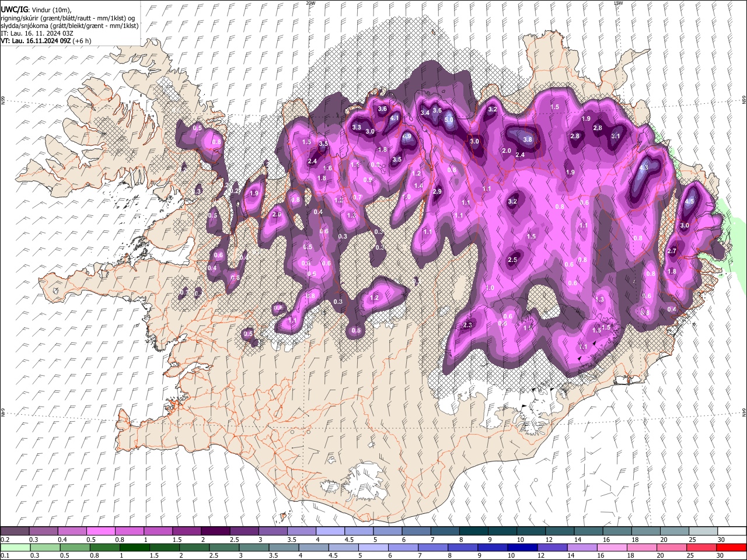Select the 4.5 map value near the east coast

689,201
